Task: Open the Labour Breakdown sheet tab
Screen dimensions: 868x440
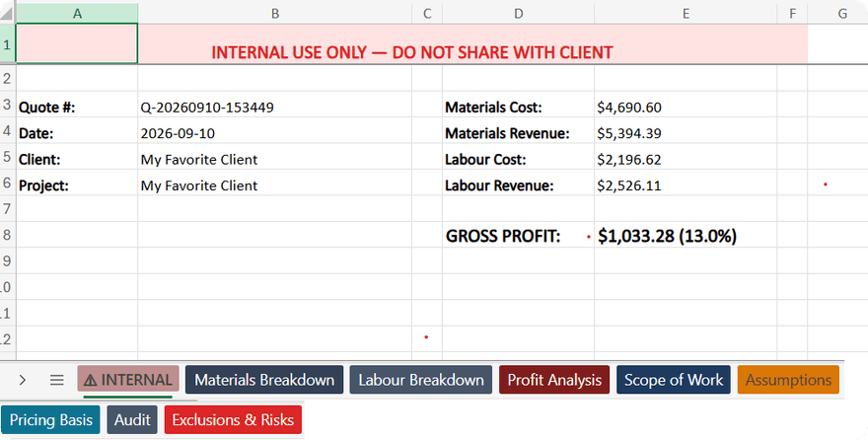Action: click(x=421, y=380)
